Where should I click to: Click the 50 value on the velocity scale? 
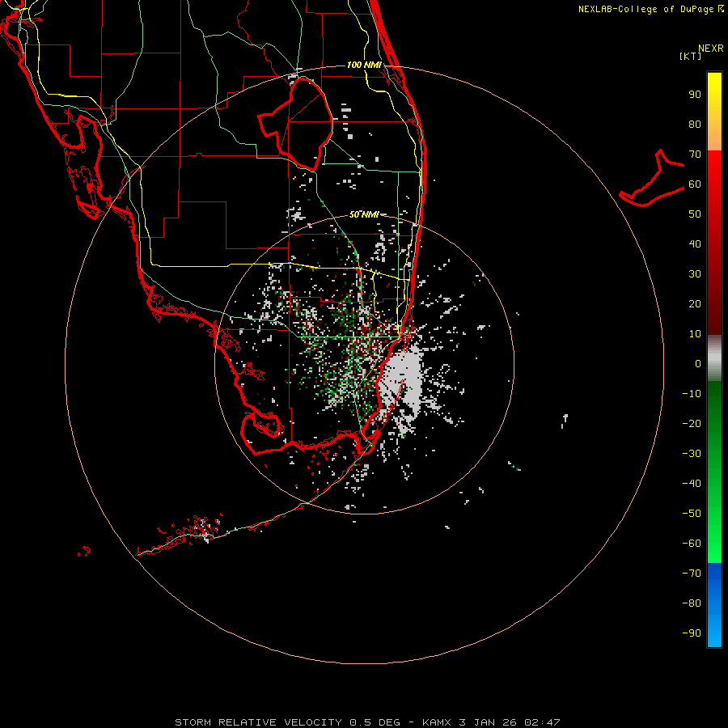pos(695,214)
